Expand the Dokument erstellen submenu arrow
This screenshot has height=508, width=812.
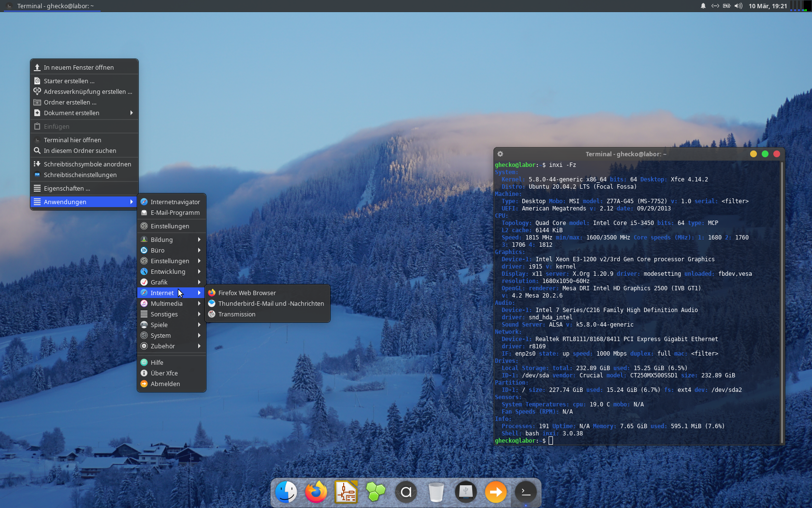point(131,113)
